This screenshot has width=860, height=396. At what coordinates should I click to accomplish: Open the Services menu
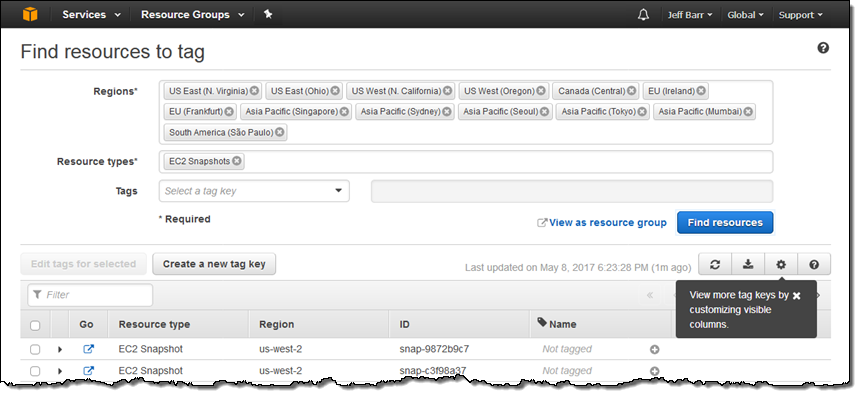point(91,15)
